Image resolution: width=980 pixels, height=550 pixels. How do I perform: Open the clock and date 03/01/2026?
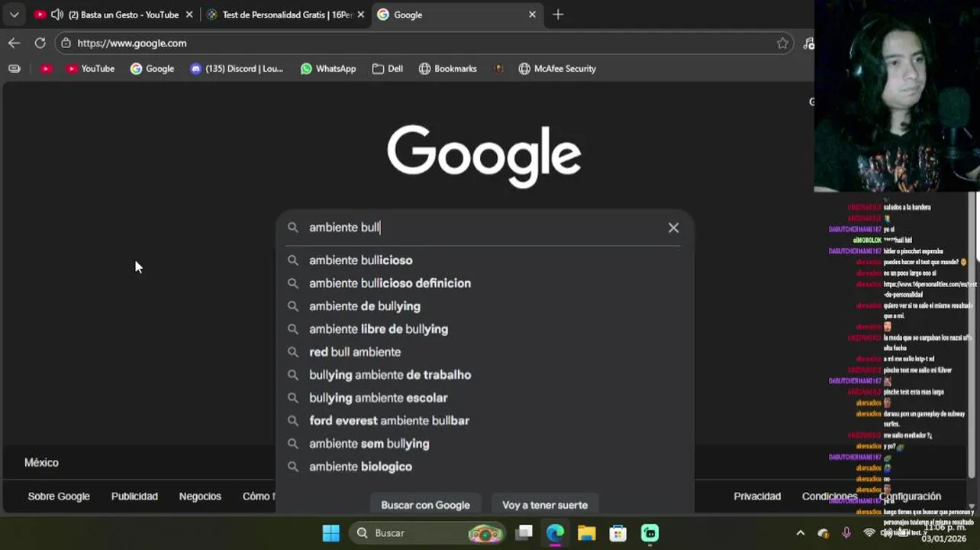click(x=944, y=533)
